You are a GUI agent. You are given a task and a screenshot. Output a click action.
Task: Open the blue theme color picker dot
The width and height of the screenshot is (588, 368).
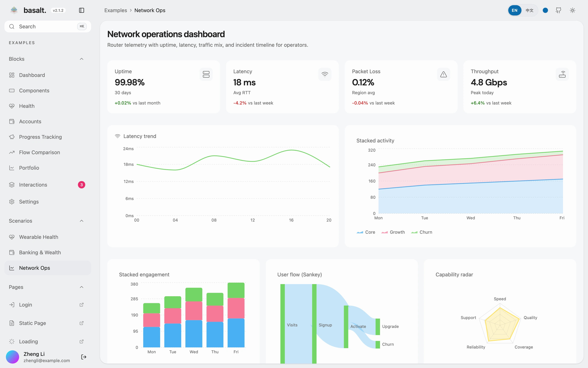click(x=545, y=10)
